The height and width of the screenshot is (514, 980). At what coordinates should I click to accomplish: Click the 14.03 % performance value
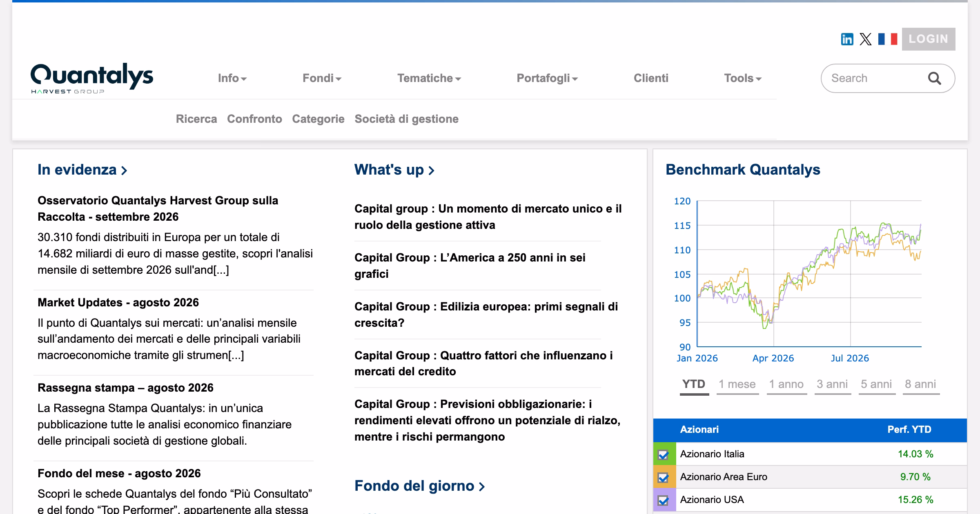click(915, 454)
